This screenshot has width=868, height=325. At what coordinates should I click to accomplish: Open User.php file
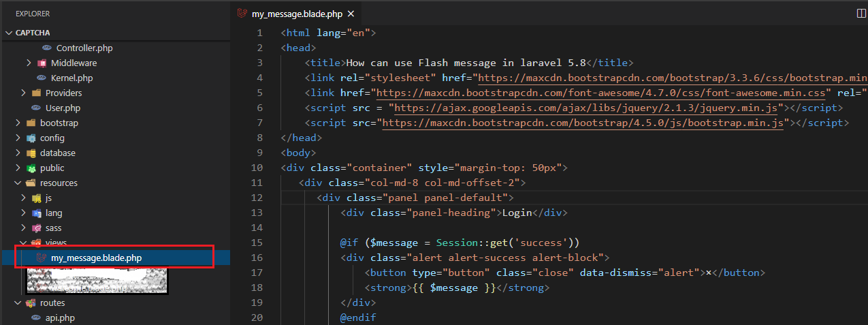63,108
